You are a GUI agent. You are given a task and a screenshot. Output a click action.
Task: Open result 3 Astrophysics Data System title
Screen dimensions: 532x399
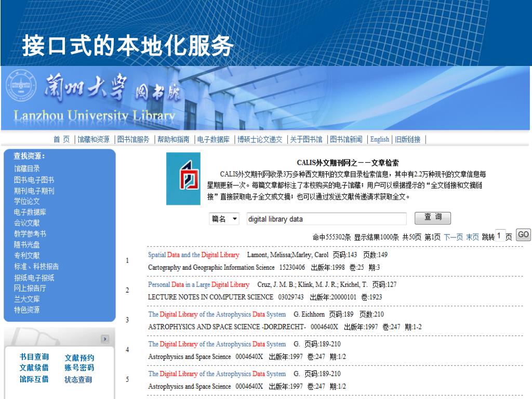pyautogui.click(x=217, y=314)
